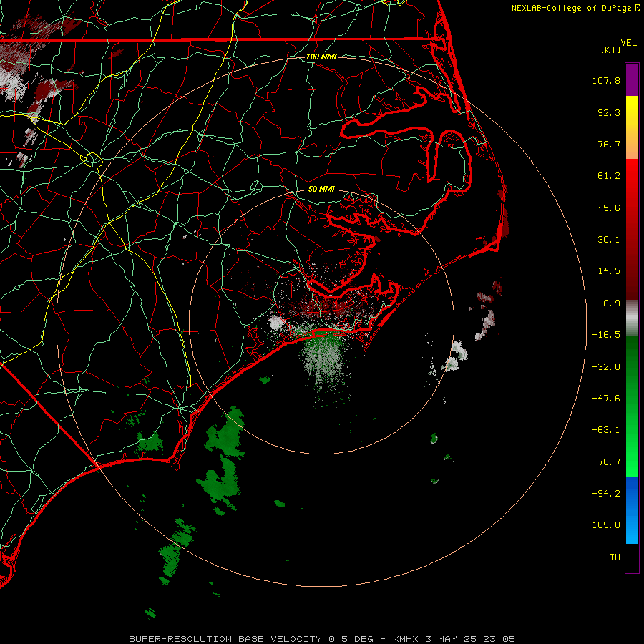Click the -47.6 velocity scale value

606,399
